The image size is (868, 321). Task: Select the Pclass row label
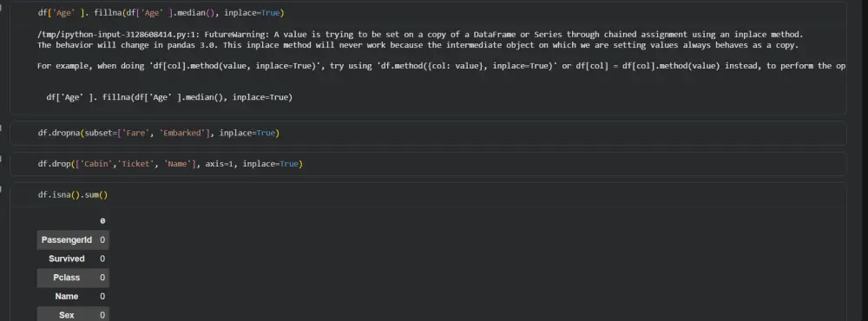click(67, 278)
